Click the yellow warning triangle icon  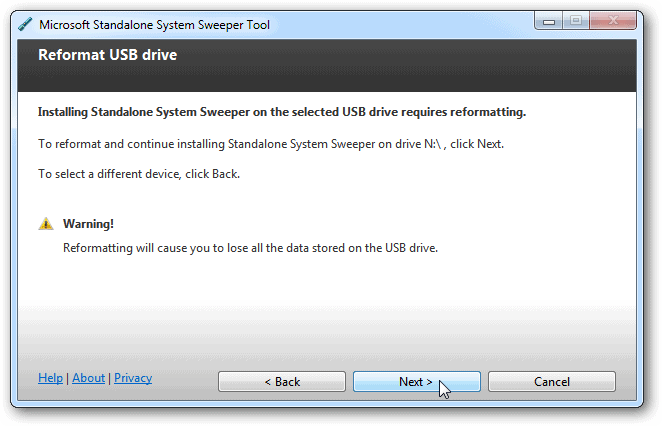(x=46, y=224)
